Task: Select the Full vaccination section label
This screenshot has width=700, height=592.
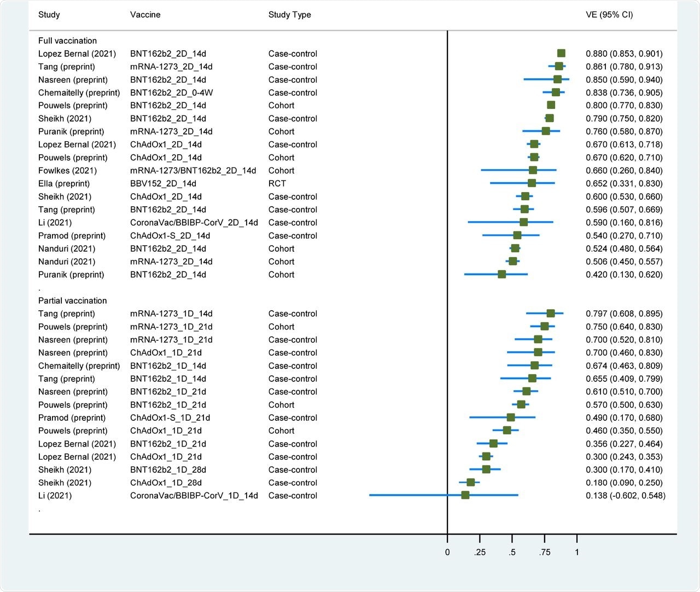Action: click(67, 40)
